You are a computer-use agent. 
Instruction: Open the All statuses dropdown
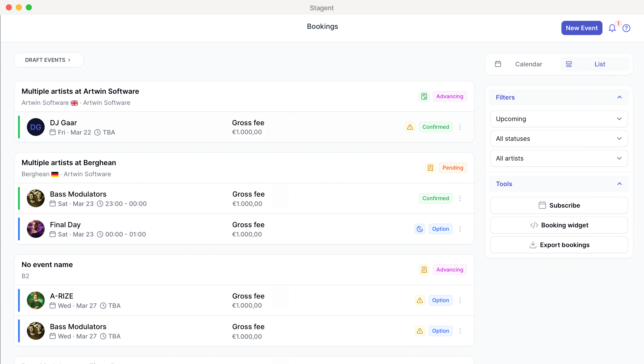[558, 138]
